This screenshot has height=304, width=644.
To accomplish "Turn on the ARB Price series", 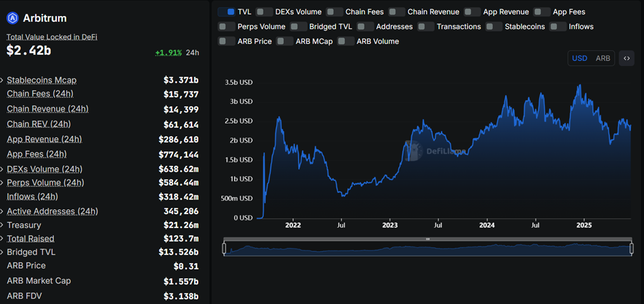I will tap(227, 41).
